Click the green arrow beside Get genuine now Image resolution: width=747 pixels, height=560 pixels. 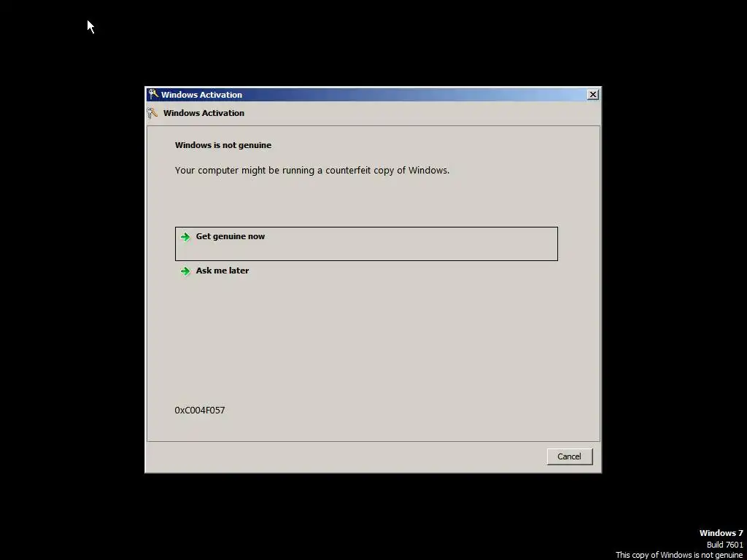(185, 237)
